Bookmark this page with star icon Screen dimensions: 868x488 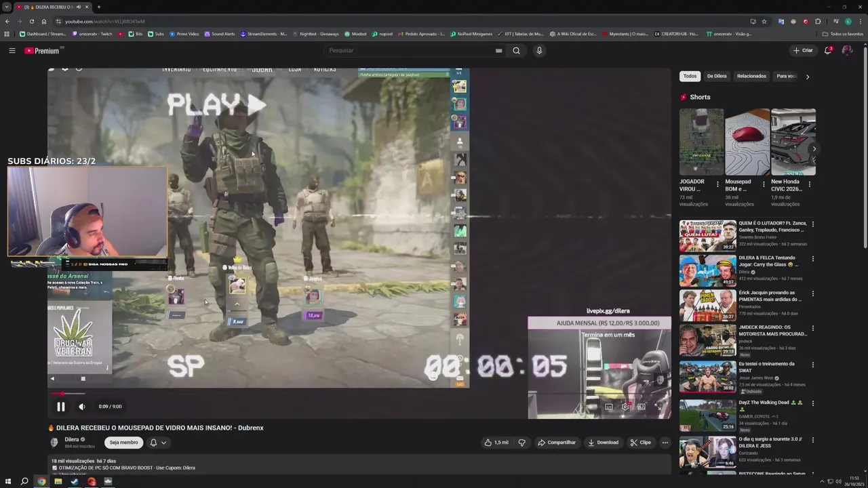click(x=764, y=21)
